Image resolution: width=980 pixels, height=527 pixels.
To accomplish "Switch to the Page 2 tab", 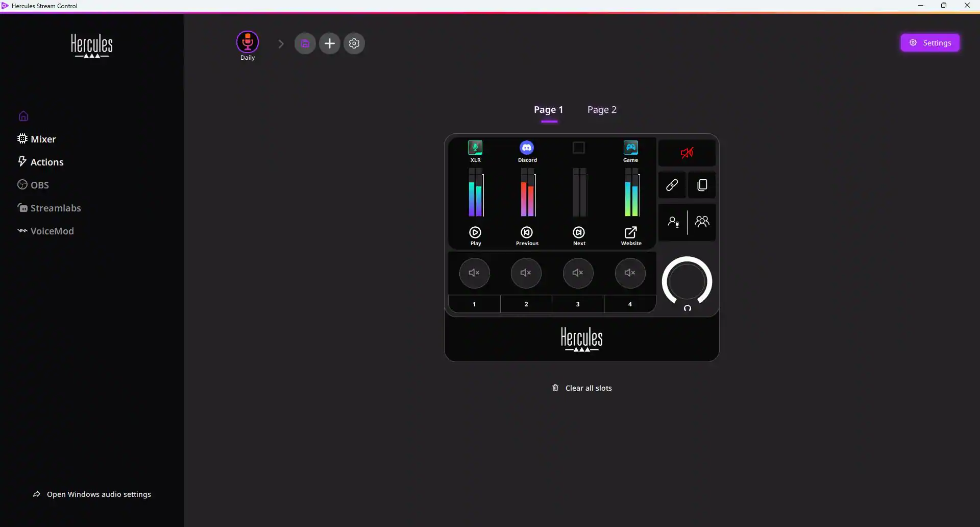I will (602, 110).
